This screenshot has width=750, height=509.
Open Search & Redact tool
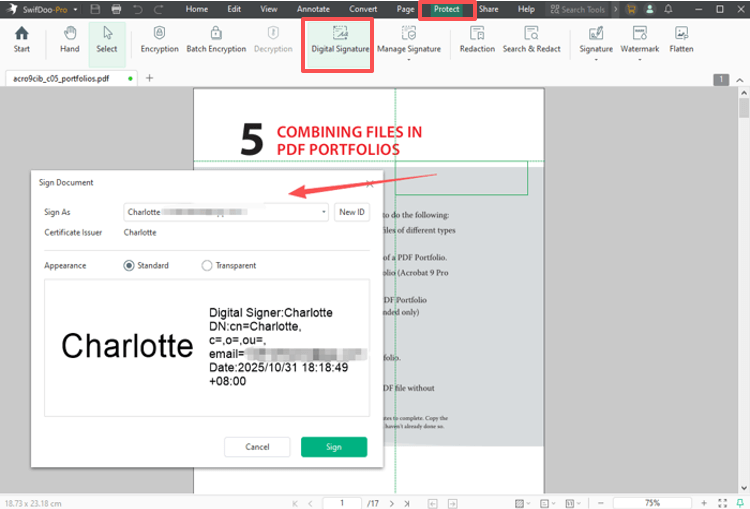click(531, 39)
